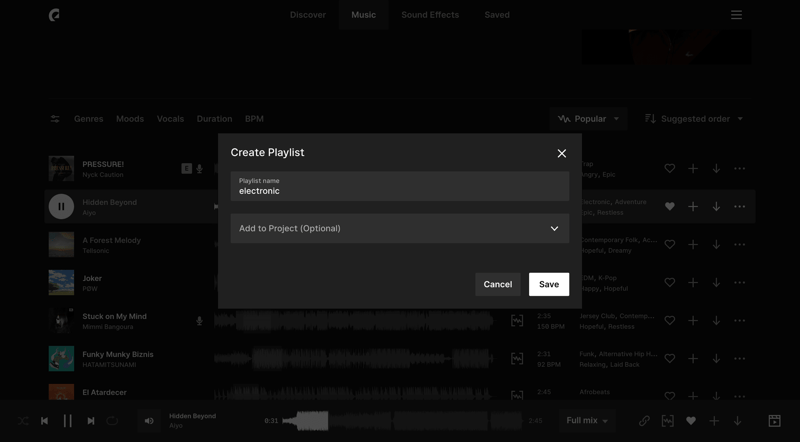Open more options for A Forest Melody
This screenshot has height=442, width=800.
[x=739, y=244]
